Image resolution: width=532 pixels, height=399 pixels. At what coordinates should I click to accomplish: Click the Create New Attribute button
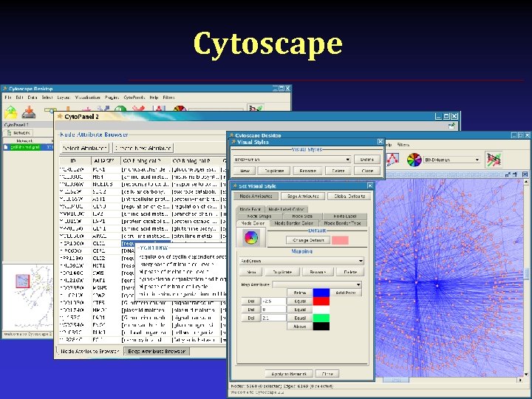[x=143, y=148]
